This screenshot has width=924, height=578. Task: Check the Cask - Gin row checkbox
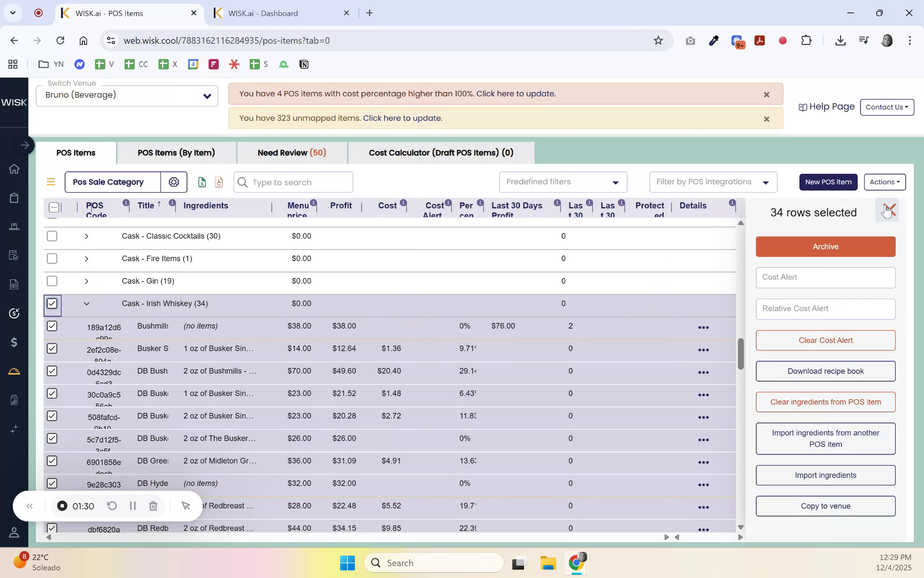[x=52, y=280]
